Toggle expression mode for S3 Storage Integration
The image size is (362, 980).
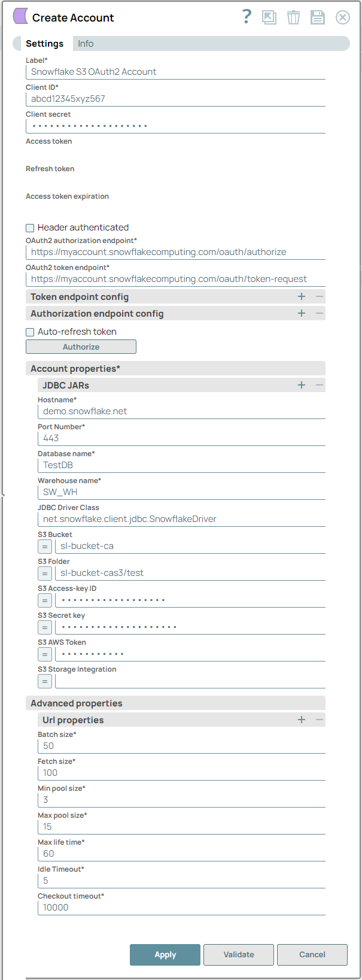point(44,681)
